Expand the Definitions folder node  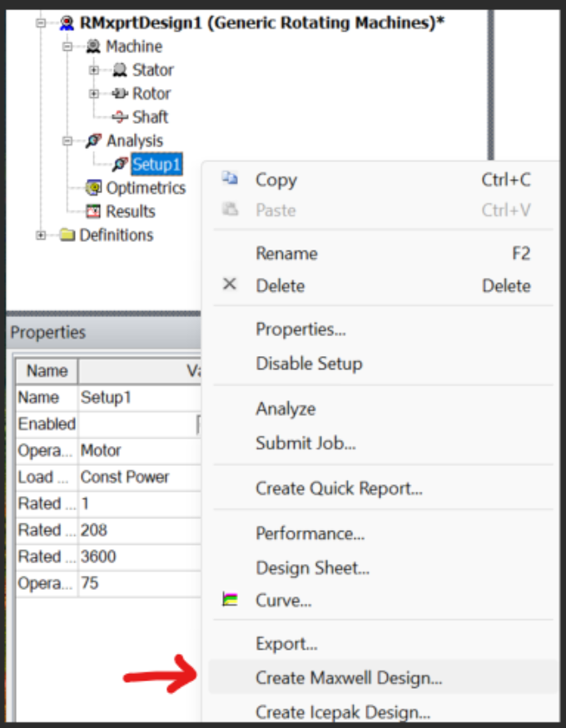(x=41, y=235)
